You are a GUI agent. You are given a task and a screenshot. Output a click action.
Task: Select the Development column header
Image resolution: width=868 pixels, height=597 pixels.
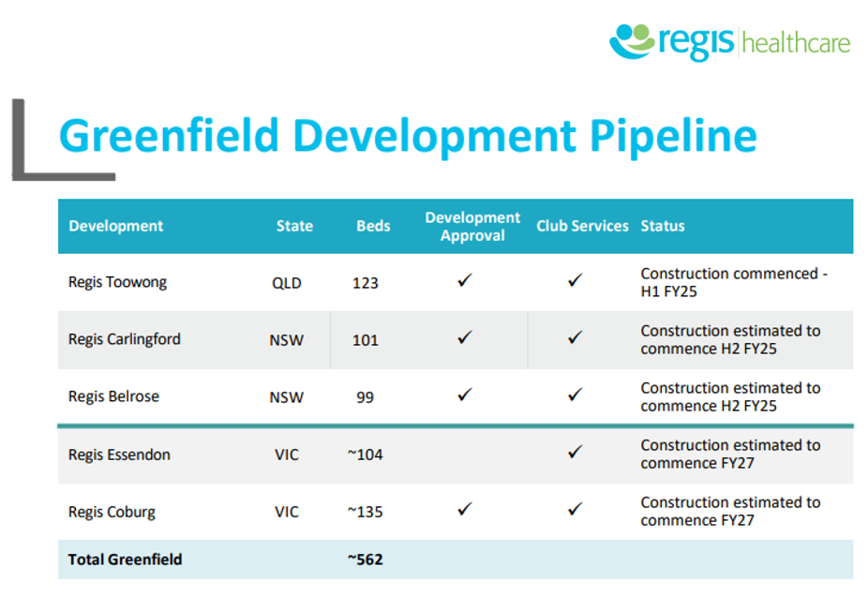click(115, 226)
